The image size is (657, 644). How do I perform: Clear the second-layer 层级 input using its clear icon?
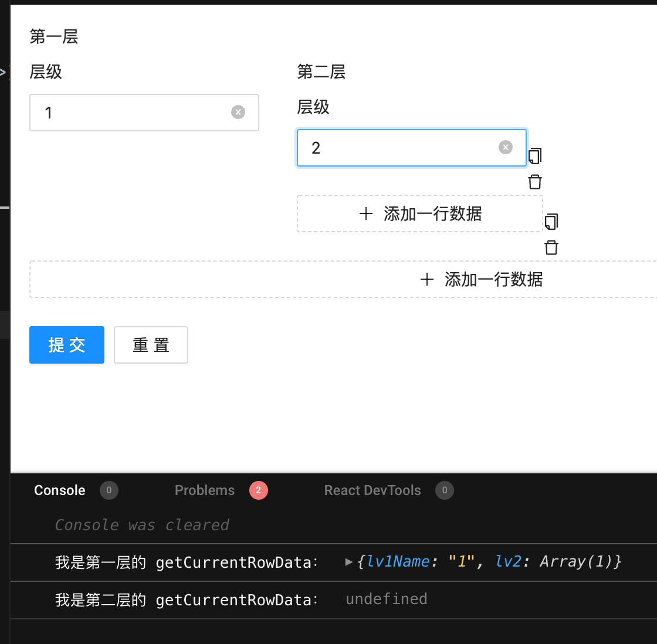pyautogui.click(x=505, y=147)
